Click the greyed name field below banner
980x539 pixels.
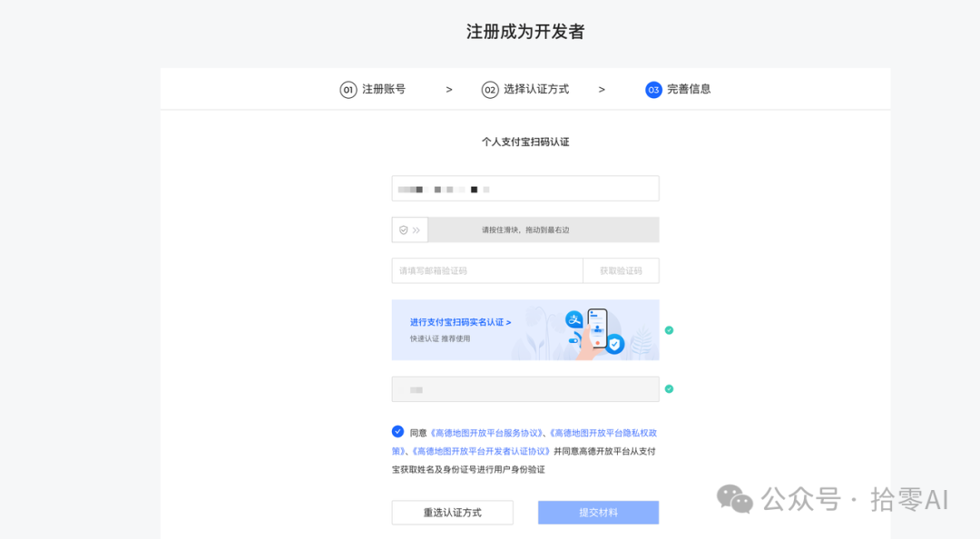[525, 389]
